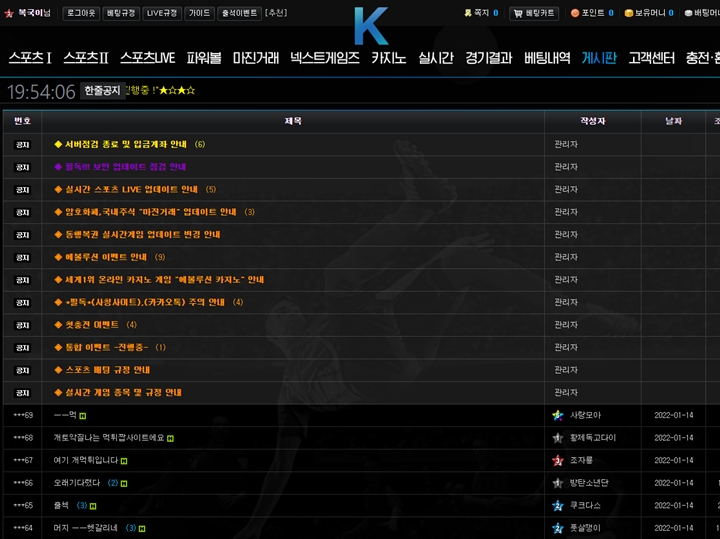
Task: View the 경기결과 page
Action: [489, 58]
